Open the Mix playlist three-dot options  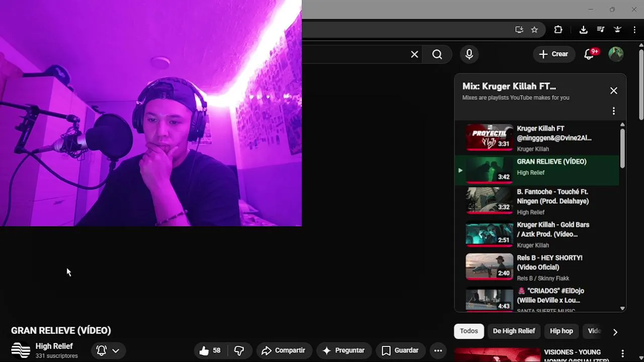[x=614, y=111]
